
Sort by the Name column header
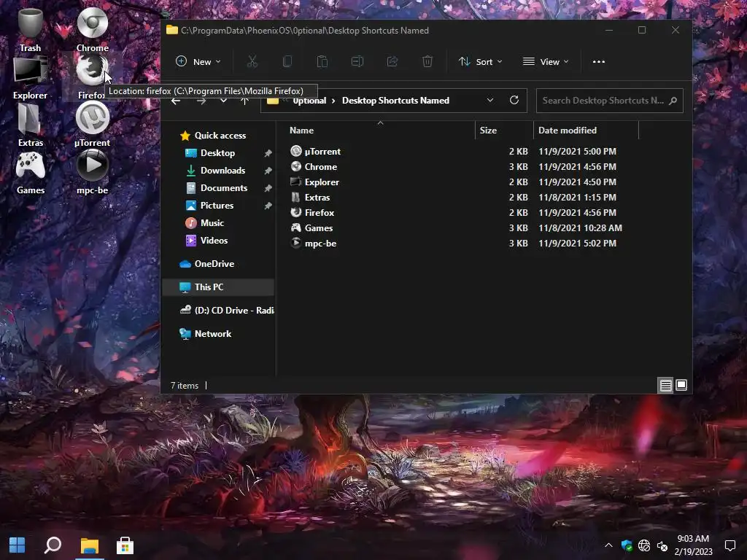[301, 130]
